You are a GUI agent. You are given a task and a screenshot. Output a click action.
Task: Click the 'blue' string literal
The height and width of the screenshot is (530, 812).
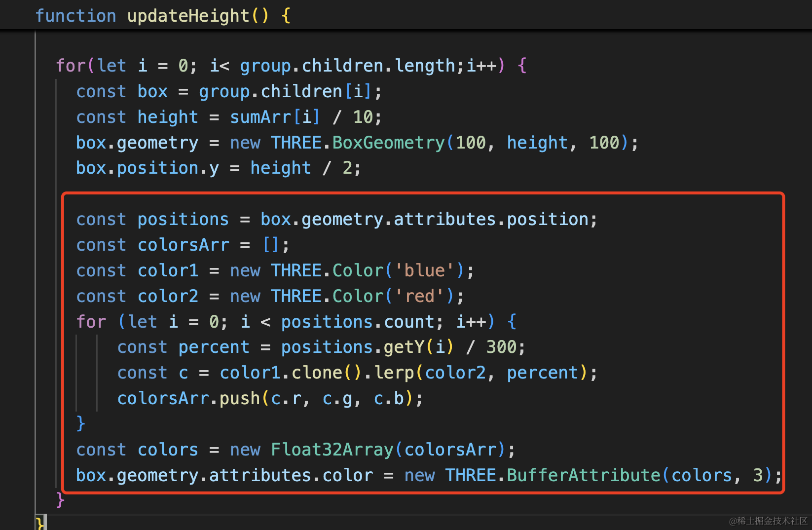tap(425, 270)
